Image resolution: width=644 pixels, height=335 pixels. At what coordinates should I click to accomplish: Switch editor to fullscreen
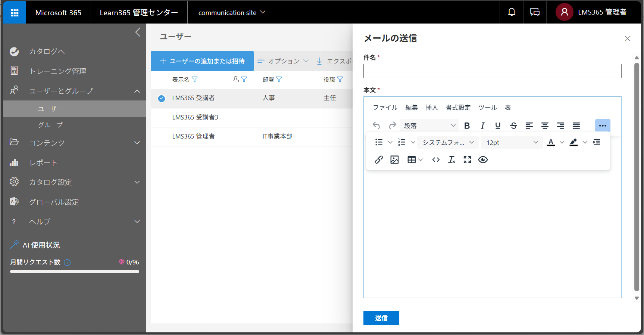point(467,160)
